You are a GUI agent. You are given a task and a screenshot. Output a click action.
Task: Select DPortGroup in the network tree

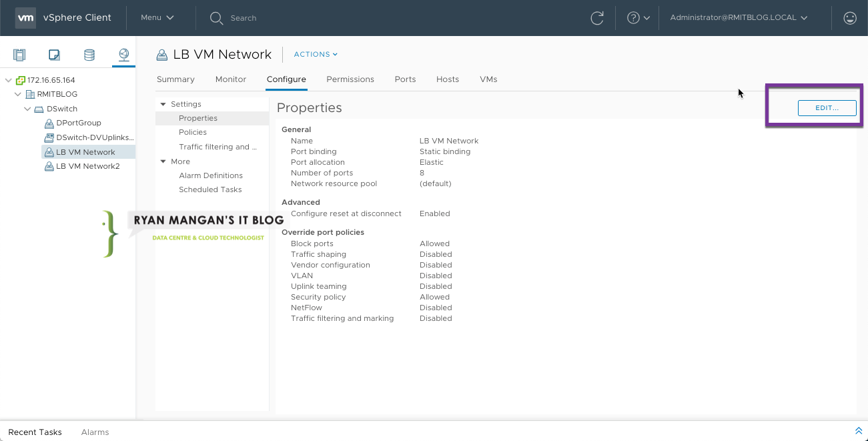pos(79,123)
